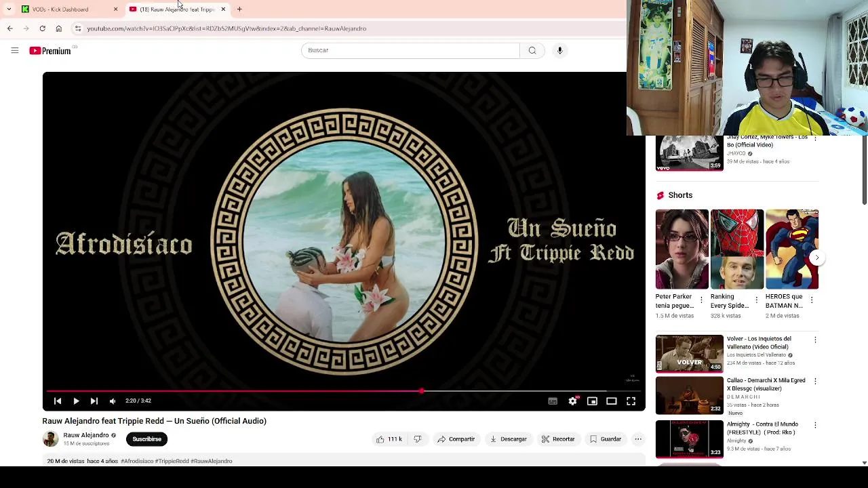Click the #Afrodisiaco hashtag link

point(137,461)
